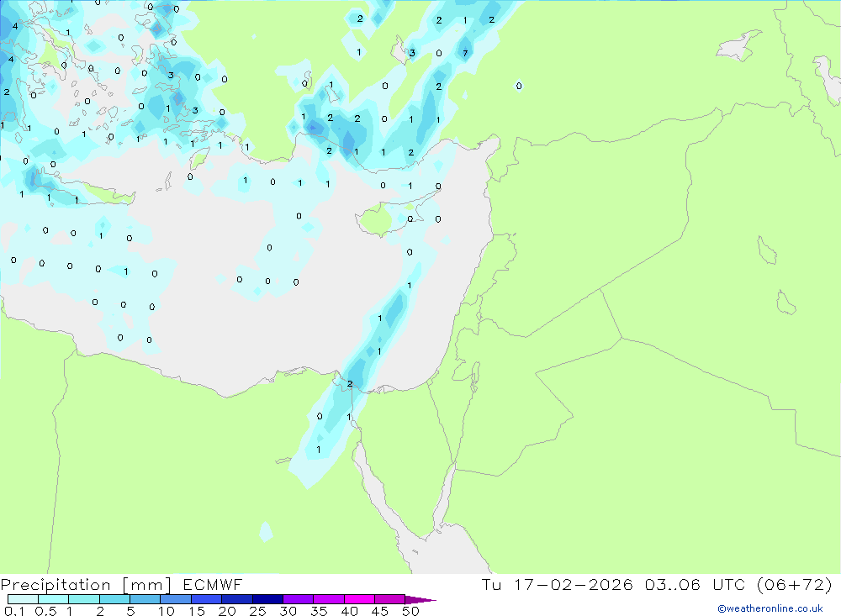Click the '30' legend scale label
This screenshot has width=841, height=616.
coord(288,611)
